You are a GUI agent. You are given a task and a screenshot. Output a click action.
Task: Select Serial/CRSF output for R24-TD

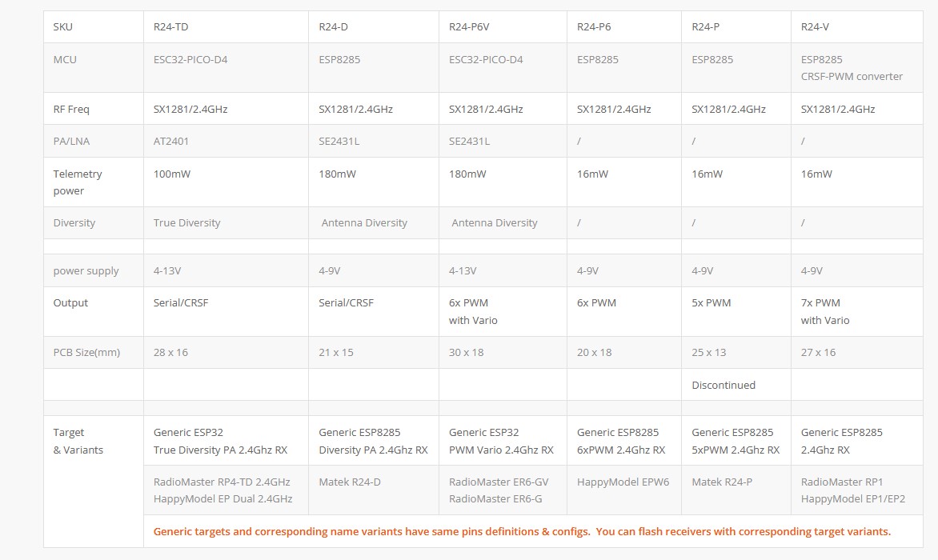pos(181,303)
